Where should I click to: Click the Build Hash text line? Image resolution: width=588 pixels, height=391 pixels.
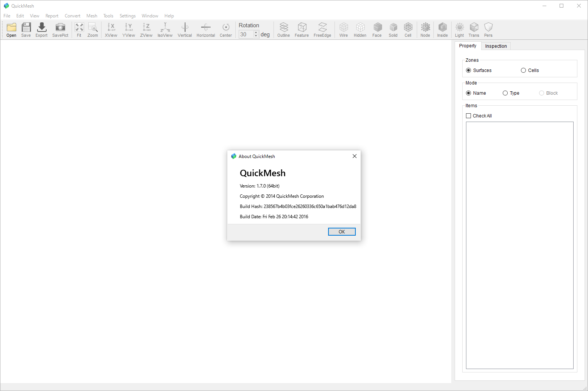coord(298,206)
